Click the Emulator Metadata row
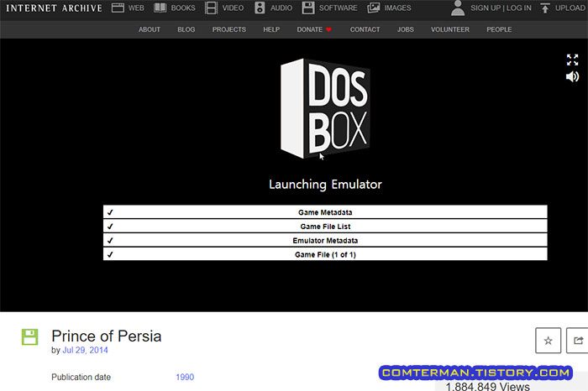Image resolution: width=588 pixels, height=391 pixels. tap(325, 240)
